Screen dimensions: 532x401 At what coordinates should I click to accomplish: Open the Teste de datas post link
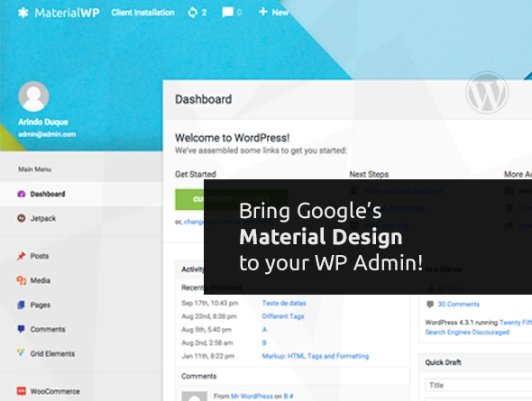[284, 303]
